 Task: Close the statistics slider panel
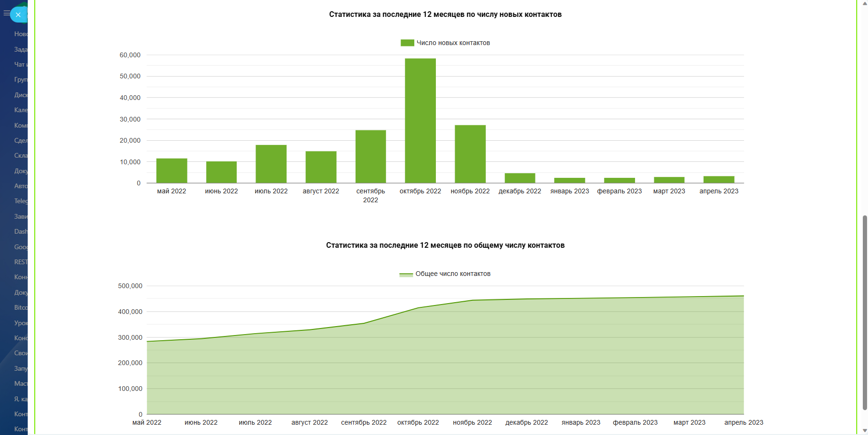point(18,15)
